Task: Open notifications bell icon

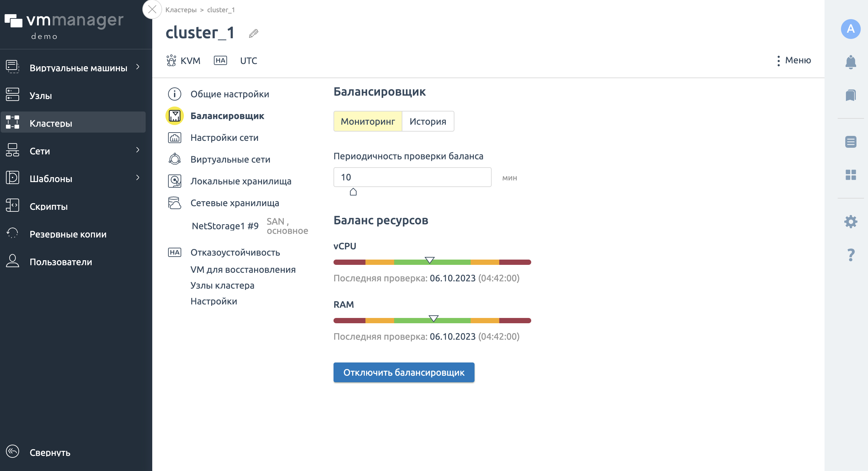Action: (x=851, y=62)
